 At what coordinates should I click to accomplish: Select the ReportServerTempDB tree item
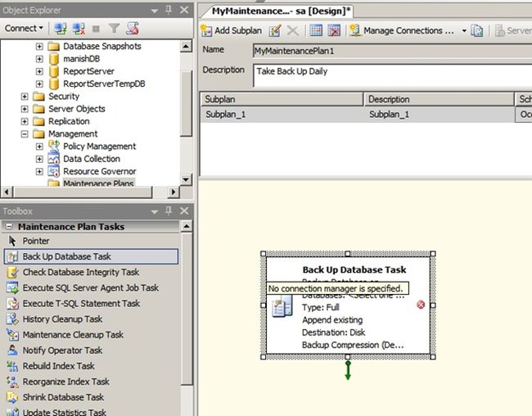[104, 84]
